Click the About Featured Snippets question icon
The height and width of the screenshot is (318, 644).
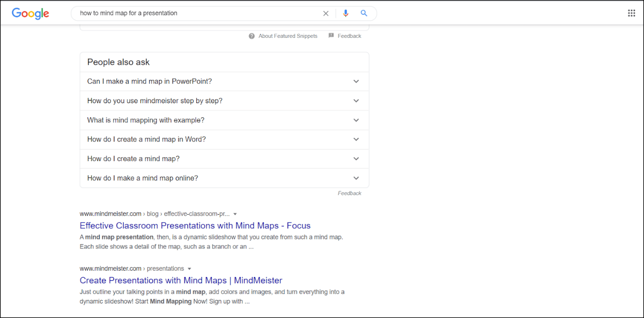pyautogui.click(x=252, y=36)
